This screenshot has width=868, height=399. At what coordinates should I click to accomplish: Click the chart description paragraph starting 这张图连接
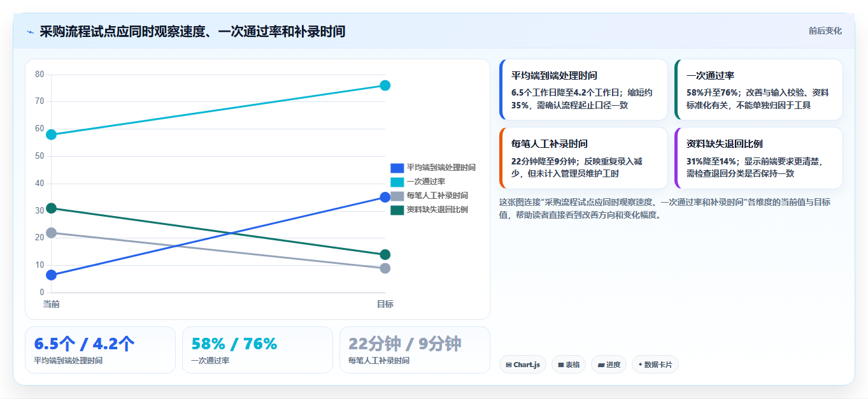665,208
